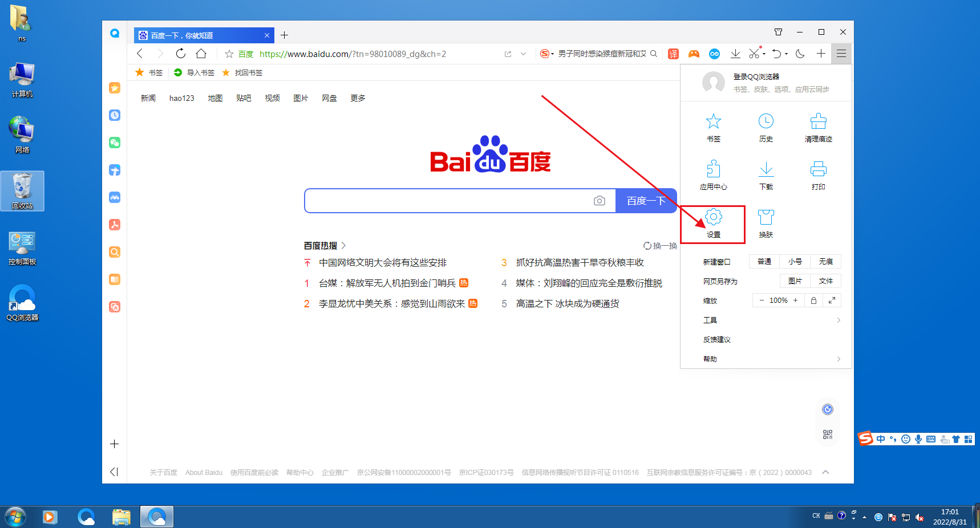The height and width of the screenshot is (528, 980).
Task: Open a new browser tab
Action: [284, 35]
